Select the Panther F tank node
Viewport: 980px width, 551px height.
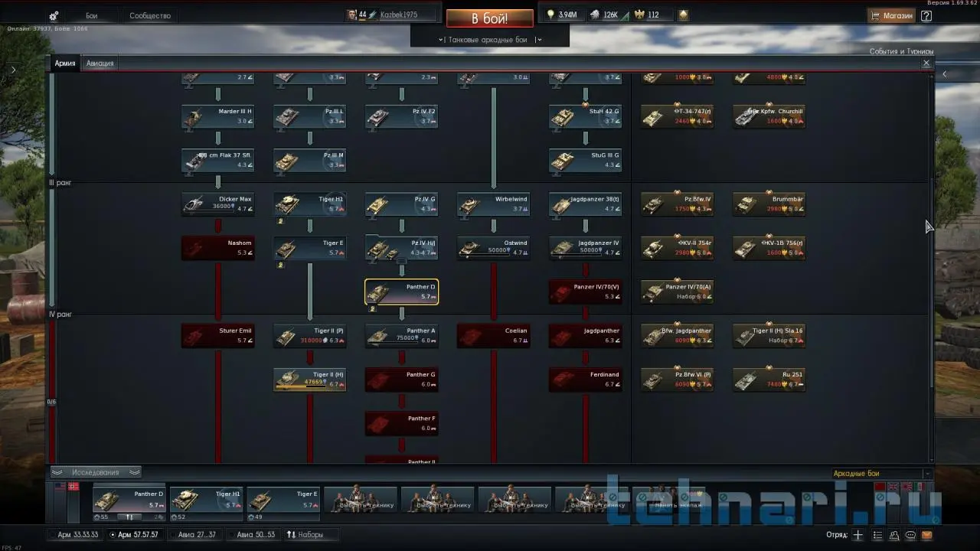[402, 423]
